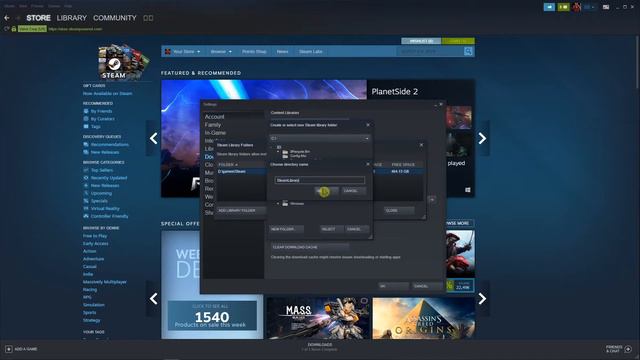
Task: Open the user avatar at top right
Action: (576, 7)
